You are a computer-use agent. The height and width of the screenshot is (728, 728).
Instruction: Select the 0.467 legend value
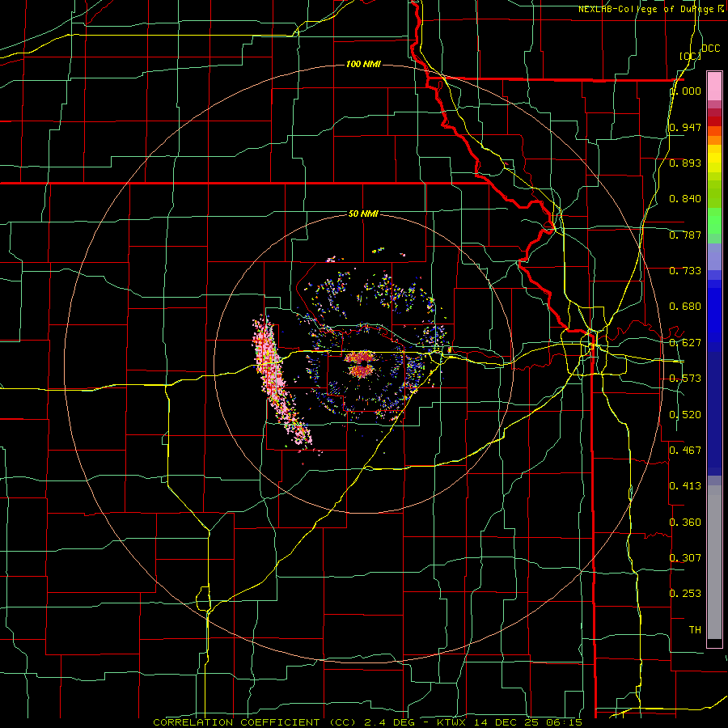pyautogui.click(x=685, y=451)
